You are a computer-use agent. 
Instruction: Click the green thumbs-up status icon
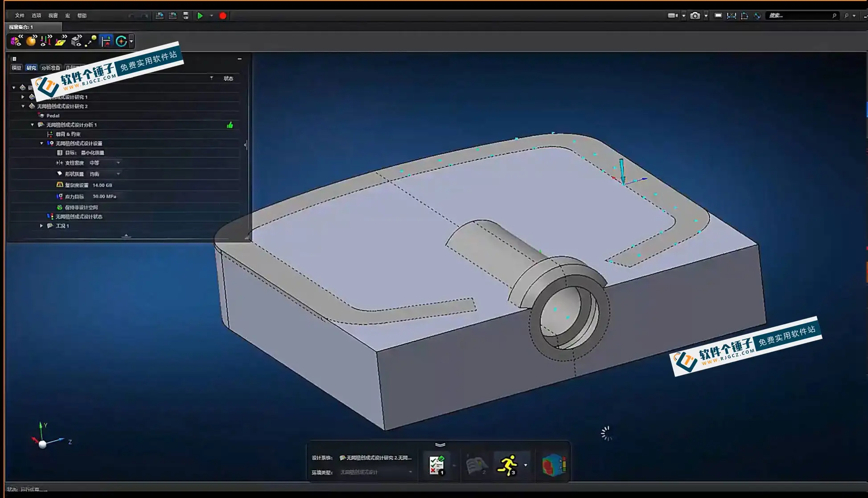pos(230,125)
